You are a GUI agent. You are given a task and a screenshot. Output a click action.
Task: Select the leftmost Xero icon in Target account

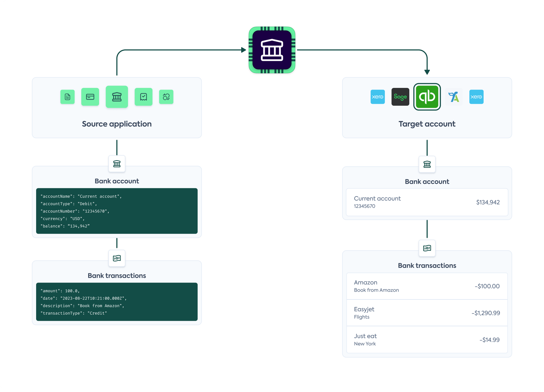point(377,97)
